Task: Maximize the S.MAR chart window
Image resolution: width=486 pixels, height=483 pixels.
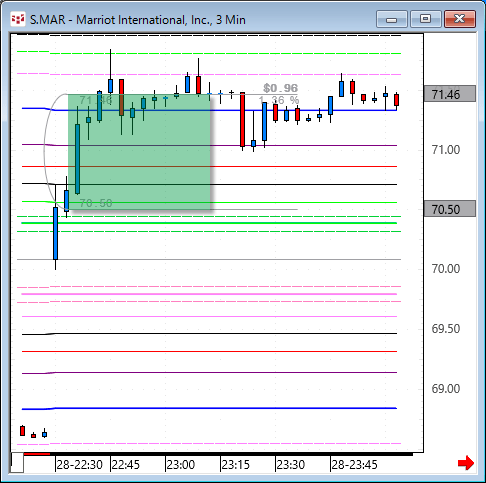Action: click(x=426, y=19)
